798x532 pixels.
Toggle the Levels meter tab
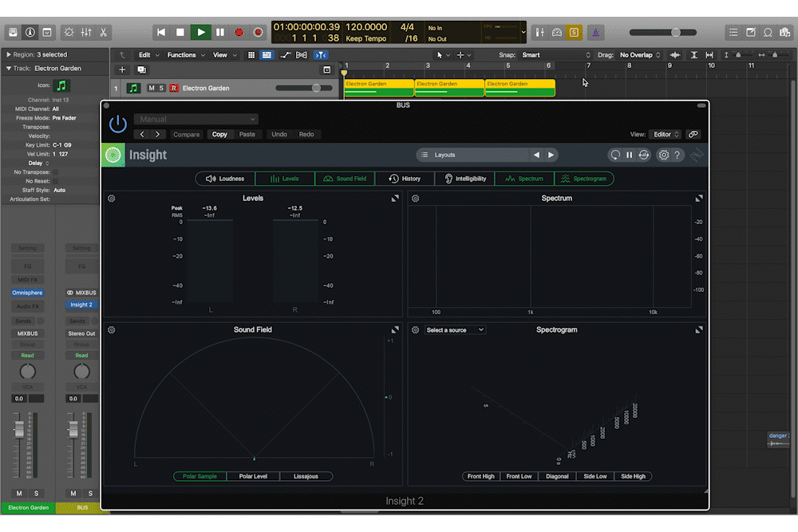[285, 179]
